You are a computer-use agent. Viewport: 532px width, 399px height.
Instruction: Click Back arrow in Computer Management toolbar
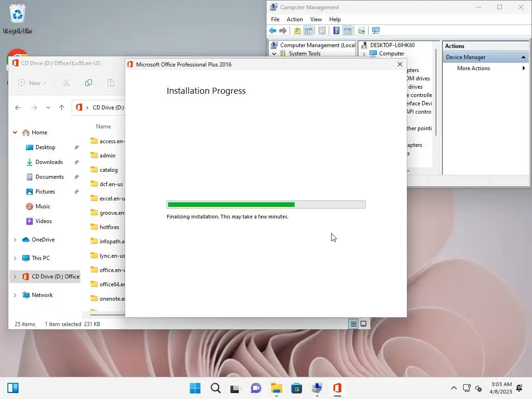pos(272,31)
